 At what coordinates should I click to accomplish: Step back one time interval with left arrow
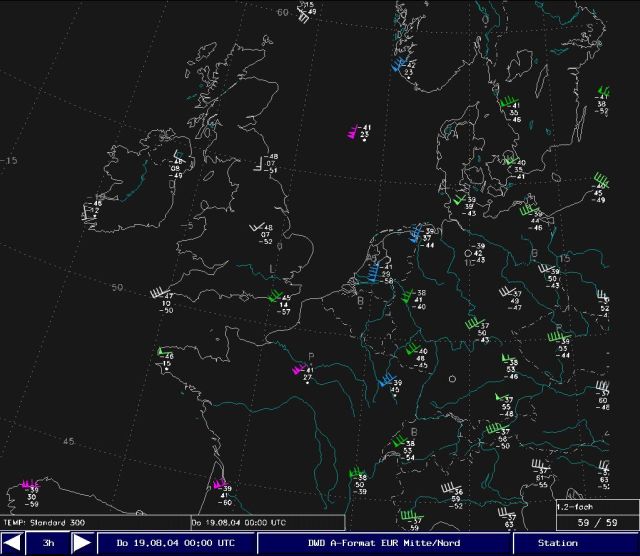point(13,543)
